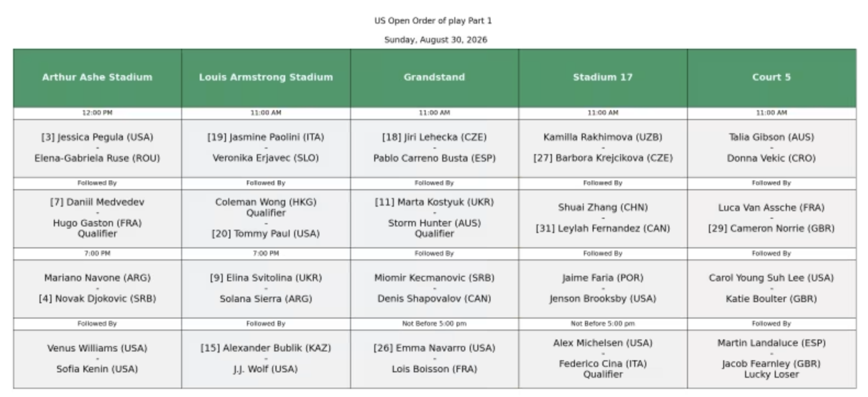Click the 12:00 PM time cell under Ashe

coord(97,113)
